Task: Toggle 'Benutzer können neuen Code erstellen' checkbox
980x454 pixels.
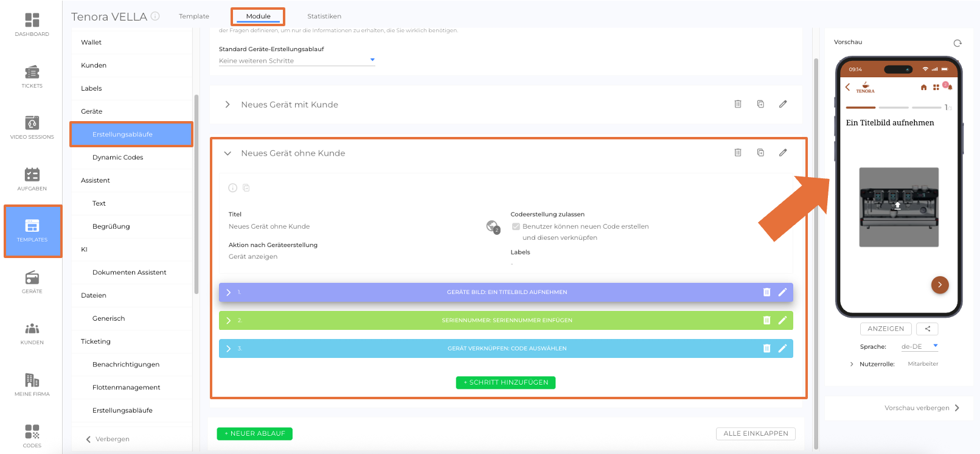Action: point(516,226)
